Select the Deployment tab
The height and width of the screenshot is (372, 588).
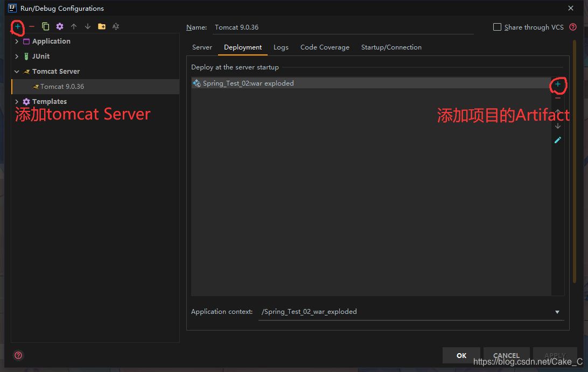243,47
